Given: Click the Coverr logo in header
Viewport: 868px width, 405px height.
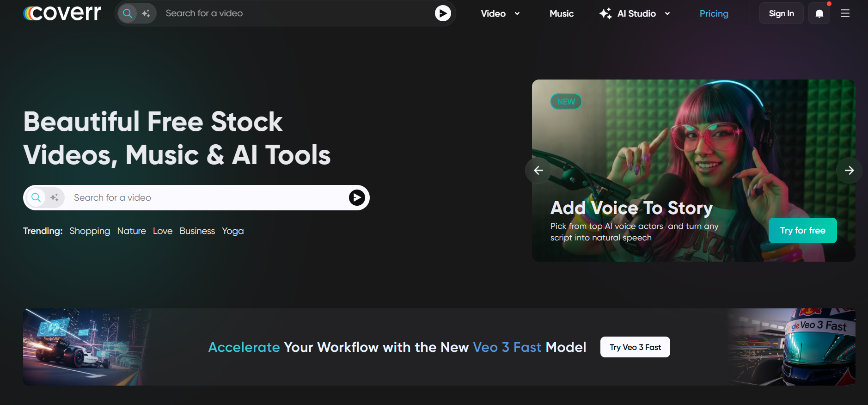Looking at the screenshot, I should [62, 13].
